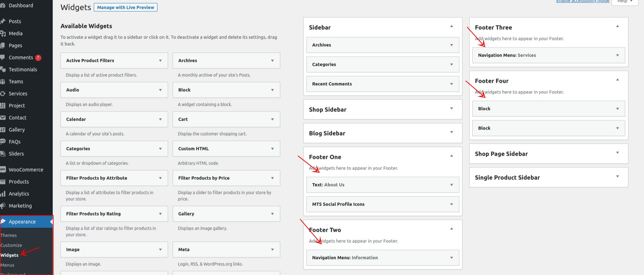
Task: Open Navigation Menu: Information widget
Action: pos(383,258)
